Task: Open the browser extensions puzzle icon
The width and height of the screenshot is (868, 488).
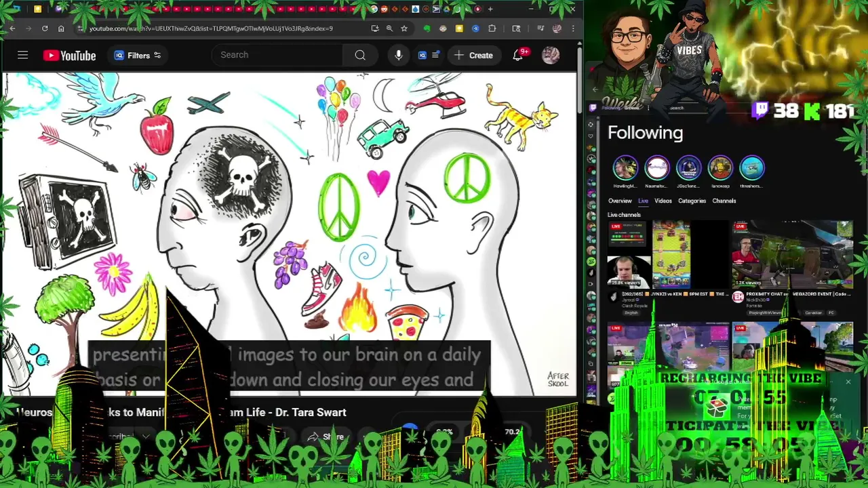Action: pyautogui.click(x=492, y=28)
